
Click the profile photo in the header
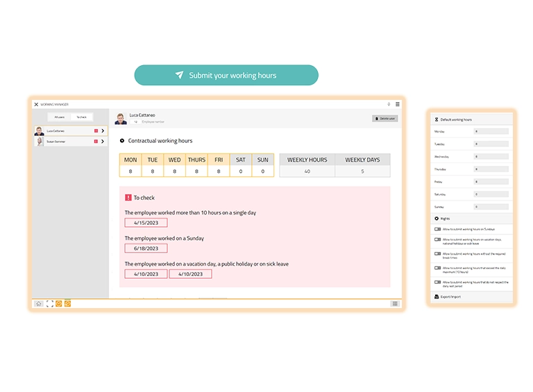[x=121, y=119]
